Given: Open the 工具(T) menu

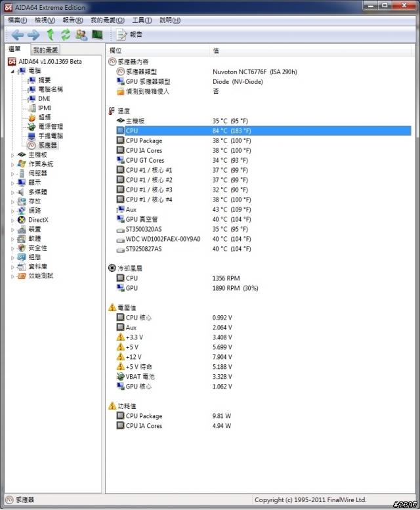Looking at the screenshot, I should (142, 20).
